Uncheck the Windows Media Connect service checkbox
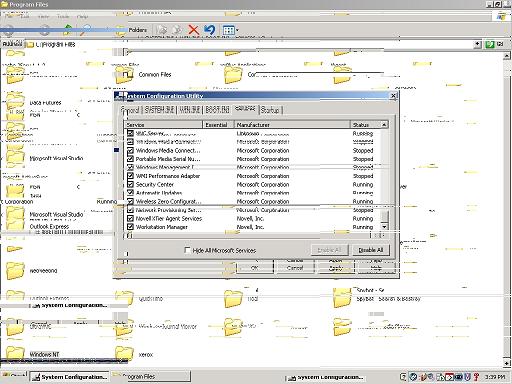 point(130,150)
